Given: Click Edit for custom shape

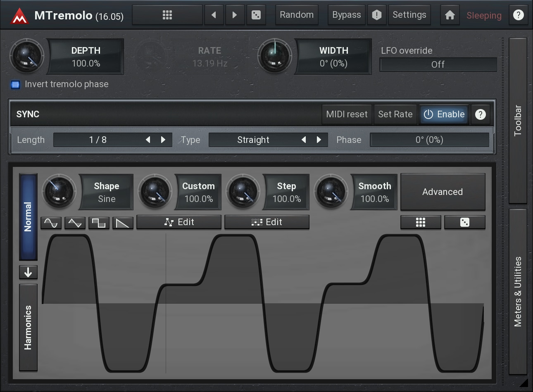Looking at the screenshot, I should tap(179, 222).
